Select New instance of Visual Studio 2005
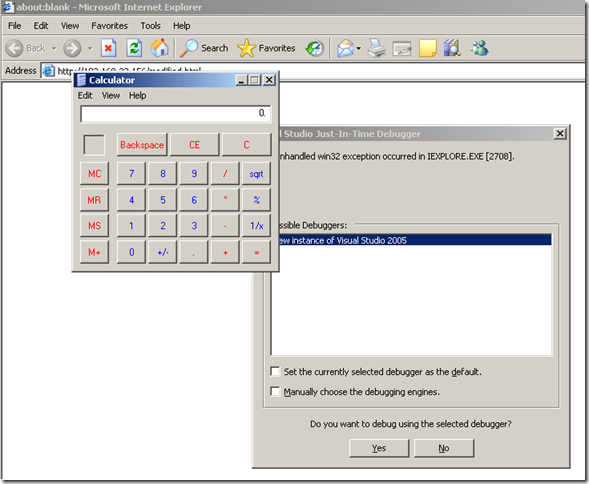This screenshot has width=589, height=484. coord(415,240)
